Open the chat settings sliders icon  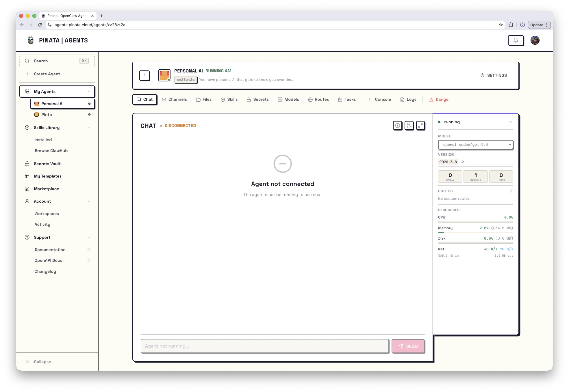click(409, 126)
